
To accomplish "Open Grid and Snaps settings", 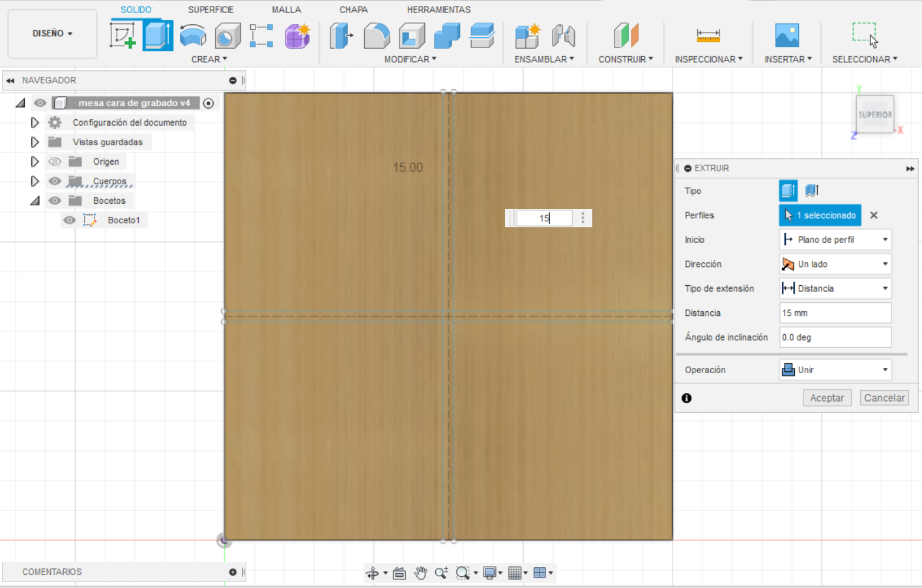I will pyautogui.click(x=515, y=573).
